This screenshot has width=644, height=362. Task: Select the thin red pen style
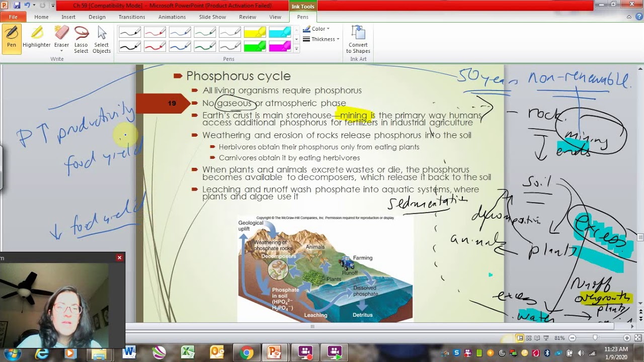coord(155,33)
